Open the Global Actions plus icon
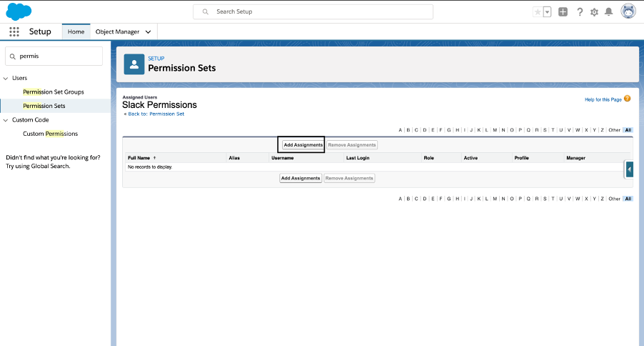 click(563, 12)
